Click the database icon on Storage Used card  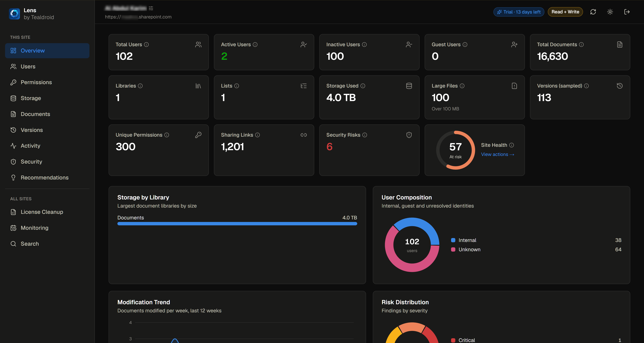tap(409, 86)
